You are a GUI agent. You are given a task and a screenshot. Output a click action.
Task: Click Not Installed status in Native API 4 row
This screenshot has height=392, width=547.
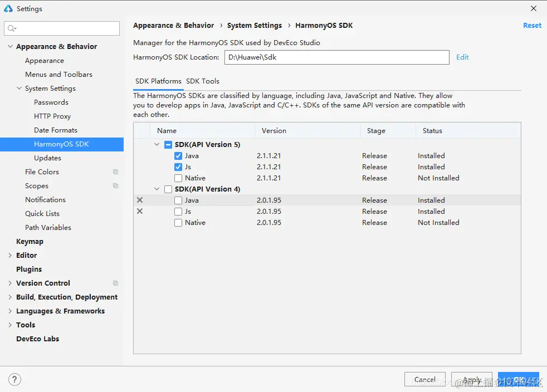438,223
